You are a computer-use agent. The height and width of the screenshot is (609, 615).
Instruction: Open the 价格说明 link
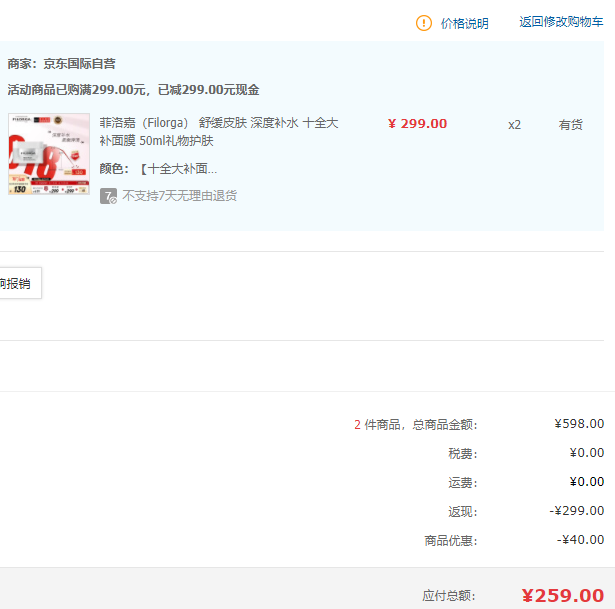point(464,24)
